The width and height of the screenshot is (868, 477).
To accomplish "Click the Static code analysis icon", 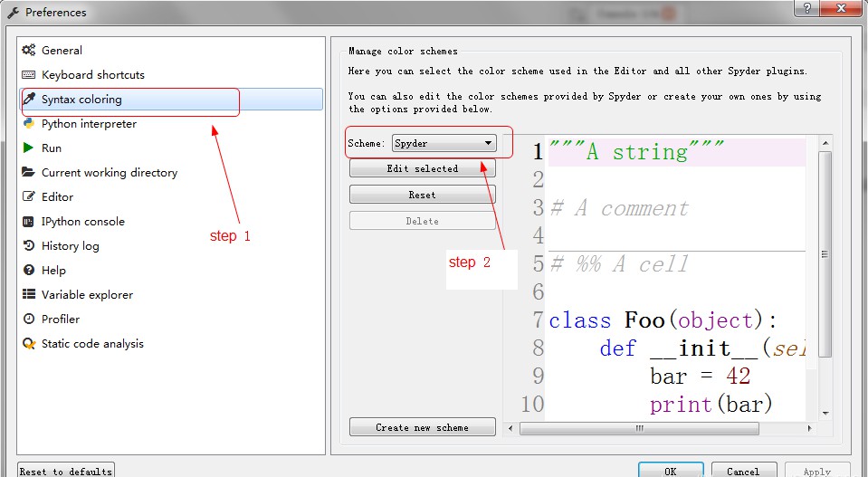I will [28, 344].
